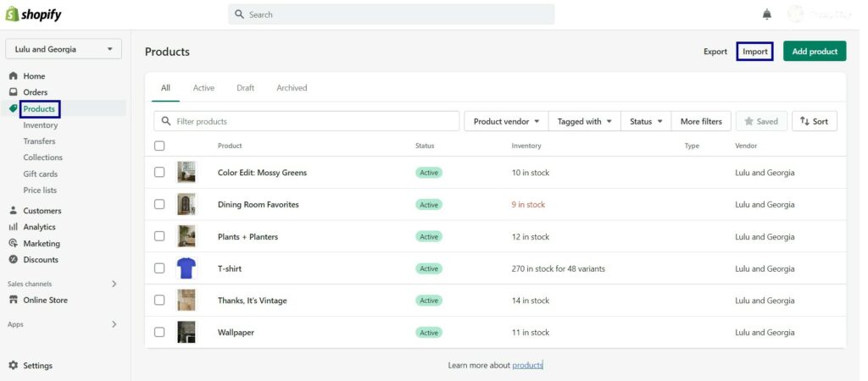Click the Vendor column header
The height and width of the screenshot is (381, 868).
tap(746, 146)
